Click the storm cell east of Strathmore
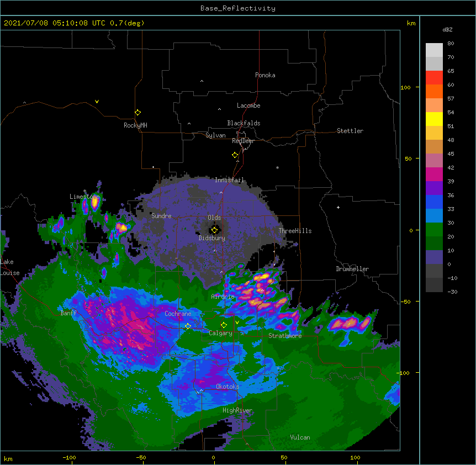The width and height of the screenshot is (476, 465). coord(351,323)
